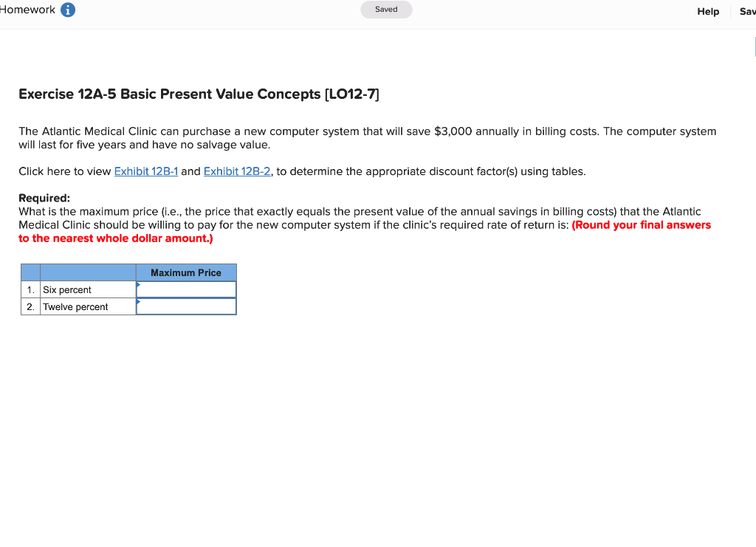Open Exhibit 12B-1
This screenshot has width=756, height=547.
pos(145,171)
